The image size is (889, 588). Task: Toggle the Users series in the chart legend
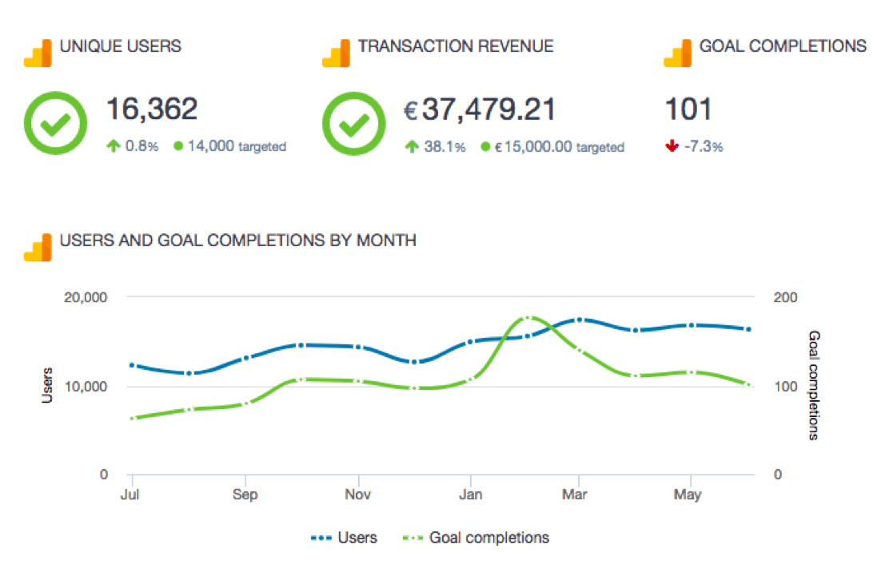(344, 538)
